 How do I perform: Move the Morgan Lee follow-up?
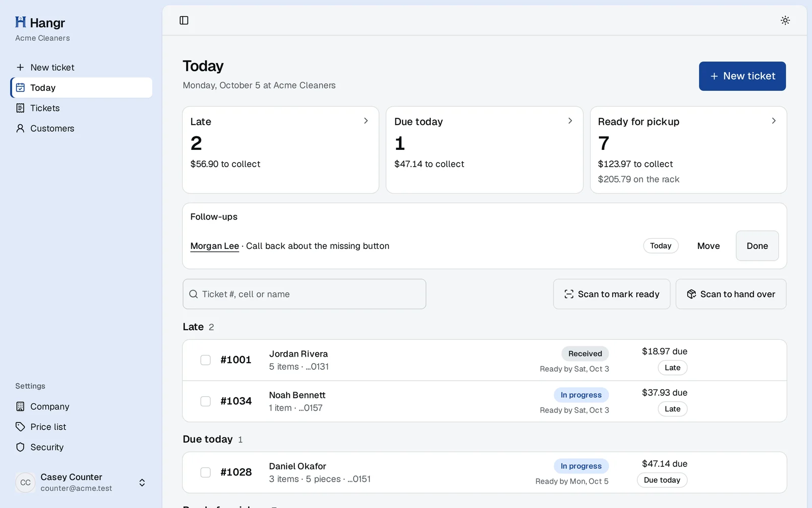click(x=708, y=246)
